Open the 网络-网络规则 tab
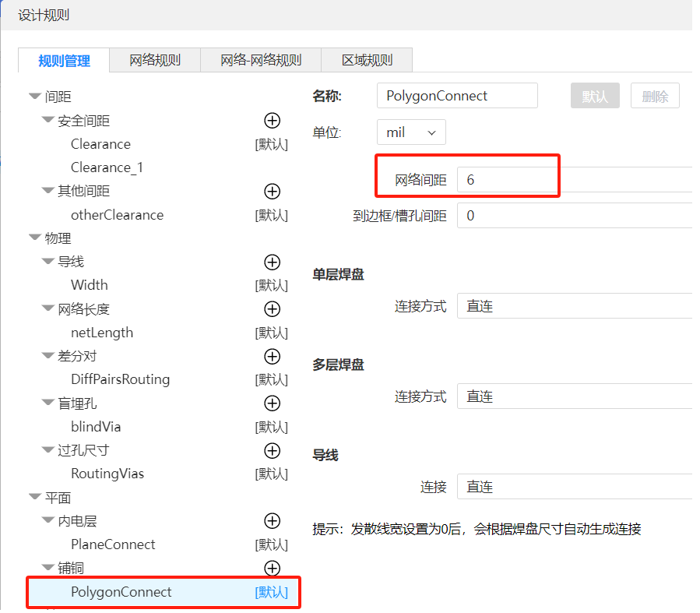Screen dimensions: 700x613 [261, 60]
